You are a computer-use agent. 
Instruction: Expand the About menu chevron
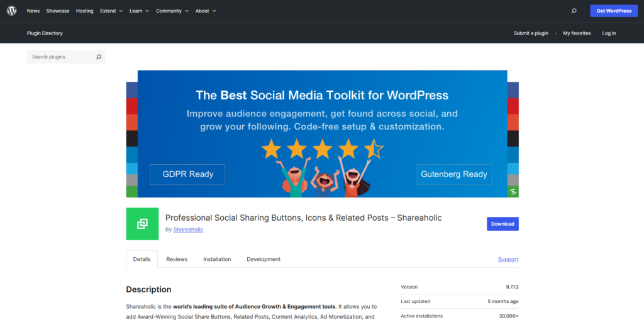pyautogui.click(x=214, y=11)
